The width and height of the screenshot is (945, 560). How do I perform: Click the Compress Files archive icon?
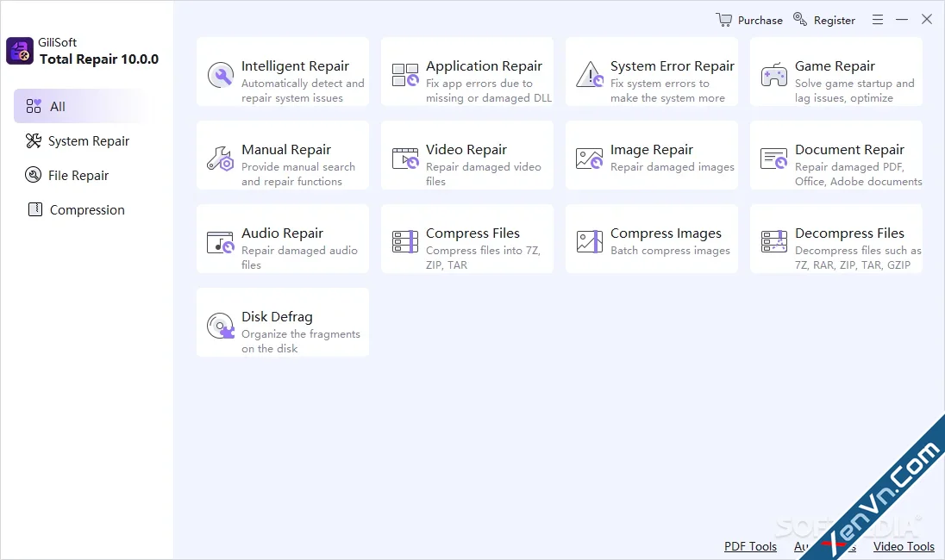[405, 241]
